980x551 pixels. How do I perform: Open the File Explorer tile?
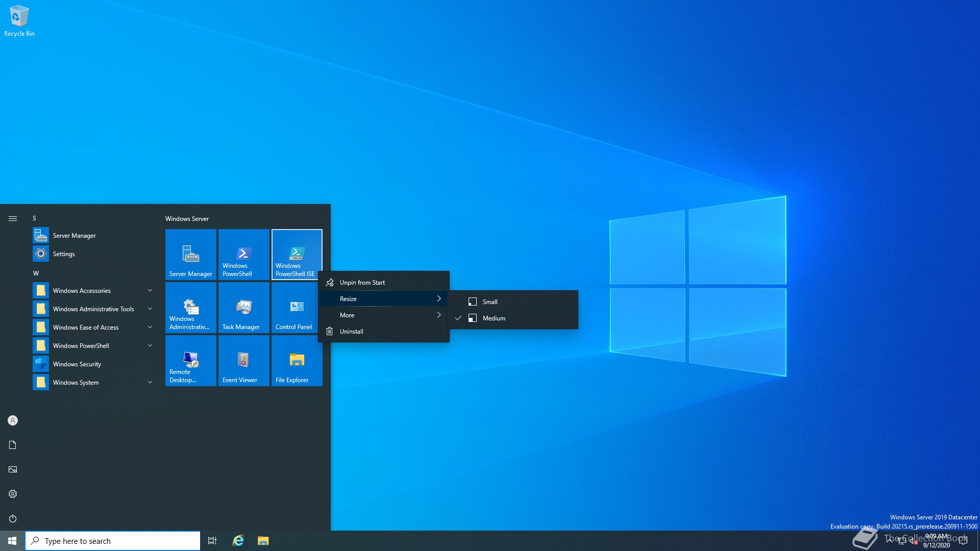(x=297, y=361)
